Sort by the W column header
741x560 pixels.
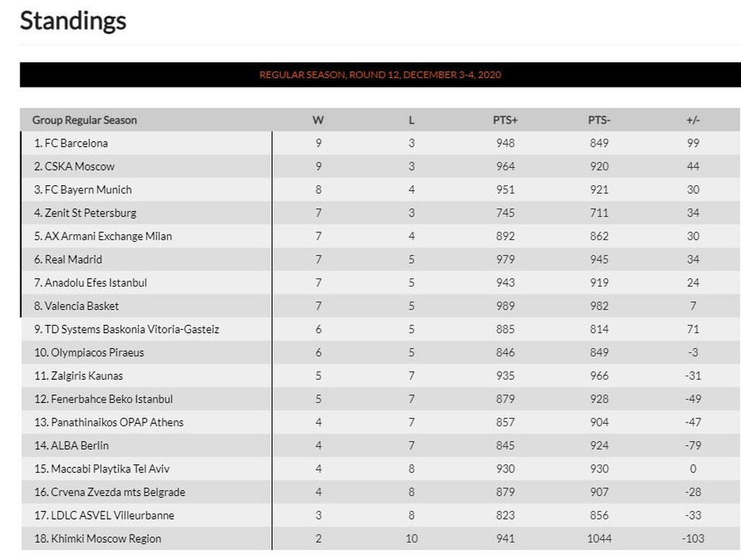[x=318, y=120]
